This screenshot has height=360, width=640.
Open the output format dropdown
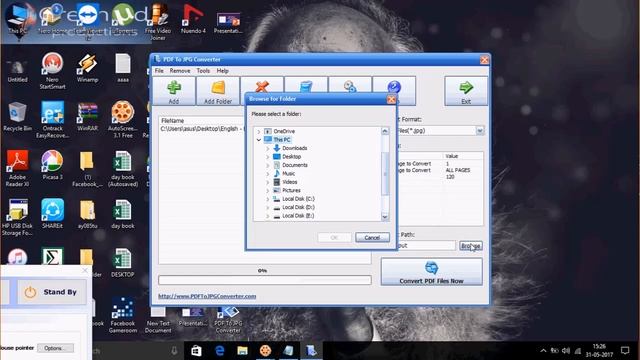click(x=480, y=131)
